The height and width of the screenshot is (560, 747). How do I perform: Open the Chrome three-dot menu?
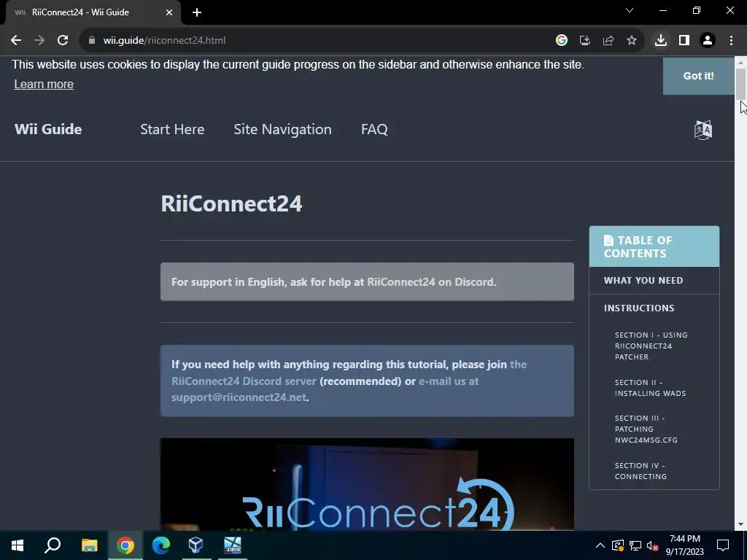click(x=731, y=41)
